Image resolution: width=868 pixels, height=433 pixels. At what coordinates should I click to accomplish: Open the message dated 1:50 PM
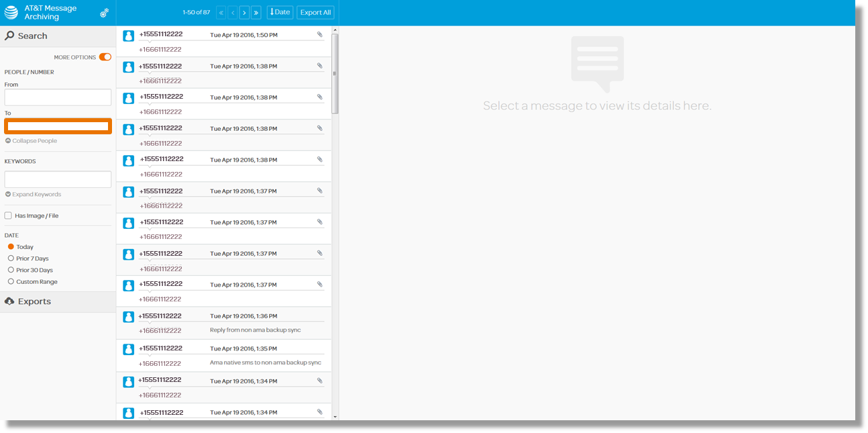(223, 42)
